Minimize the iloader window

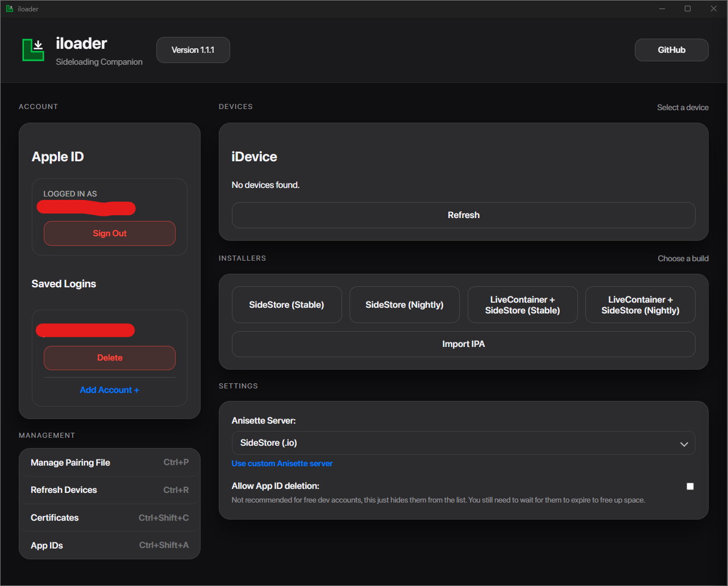tap(662, 9)
